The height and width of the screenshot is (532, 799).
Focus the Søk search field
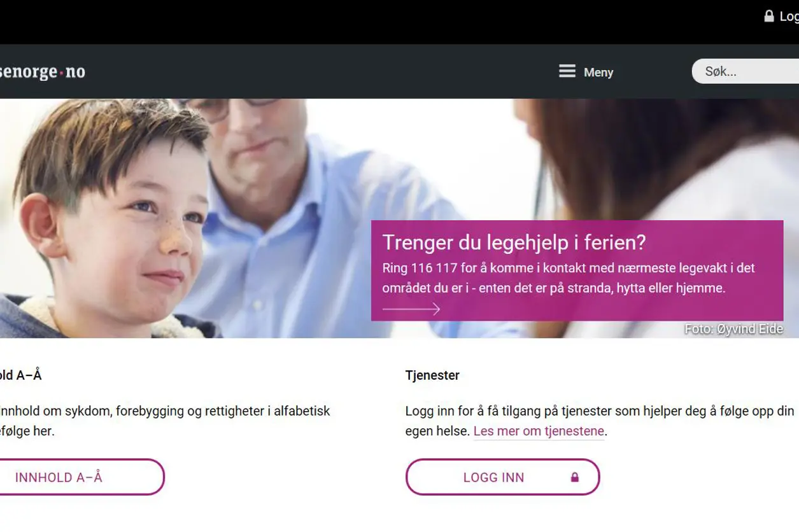click(x=746, y=71)
